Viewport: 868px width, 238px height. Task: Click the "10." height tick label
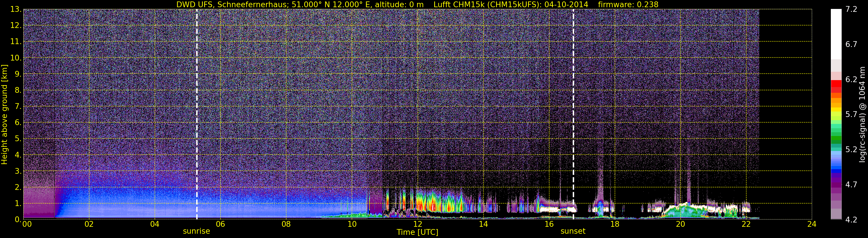click(x=16, y=58)
